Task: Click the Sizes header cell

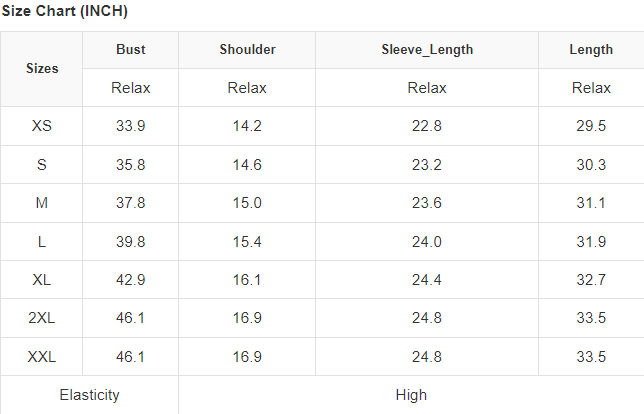Action: tap(42, 68)
